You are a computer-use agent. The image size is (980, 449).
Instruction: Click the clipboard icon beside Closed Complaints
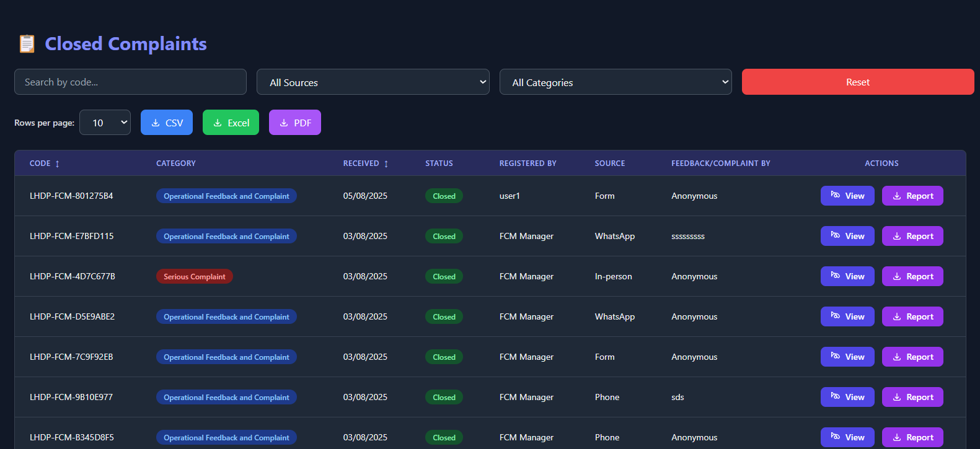pos(27,44)
